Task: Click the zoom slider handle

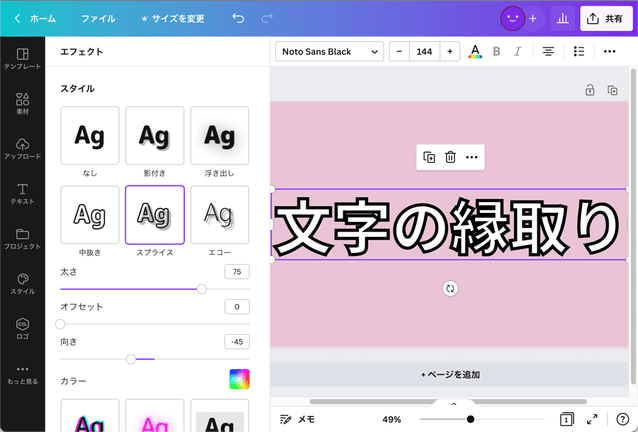Action: [470, 419]
